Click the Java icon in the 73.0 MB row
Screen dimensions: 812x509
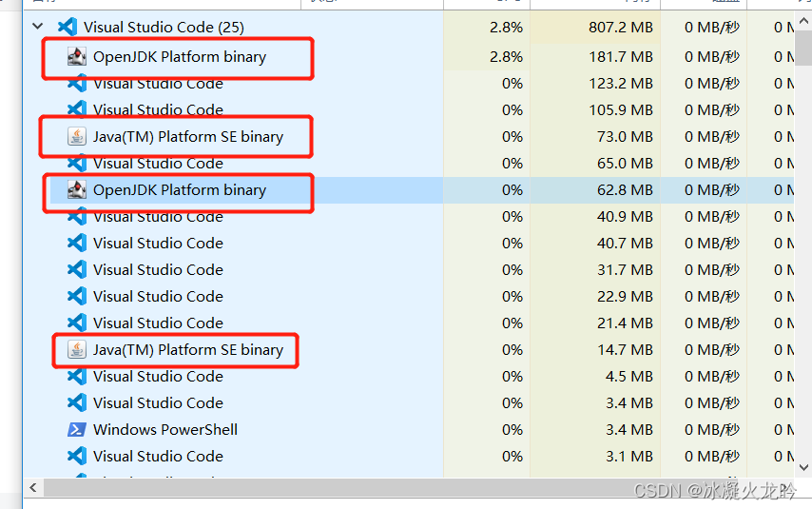pyautogui.click(x=77, y=136)
